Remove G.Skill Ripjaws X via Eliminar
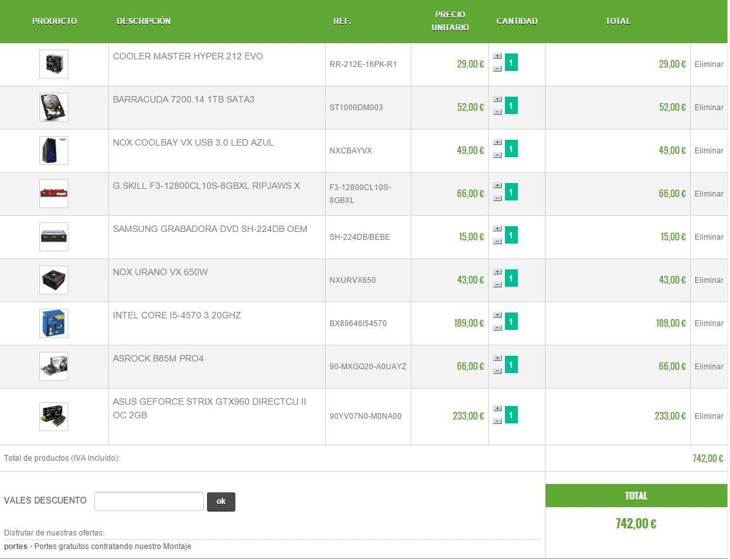The image size is (730, 560). click(x=709, y=194)
